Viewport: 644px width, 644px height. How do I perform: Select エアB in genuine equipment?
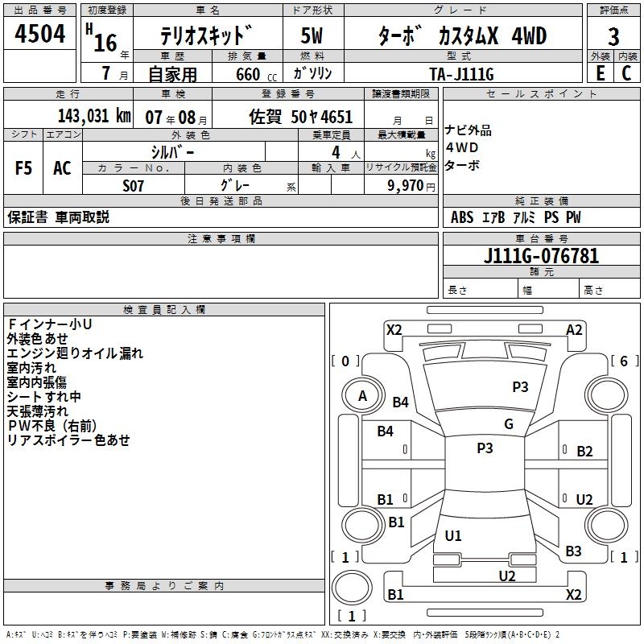tap(493, 217)
